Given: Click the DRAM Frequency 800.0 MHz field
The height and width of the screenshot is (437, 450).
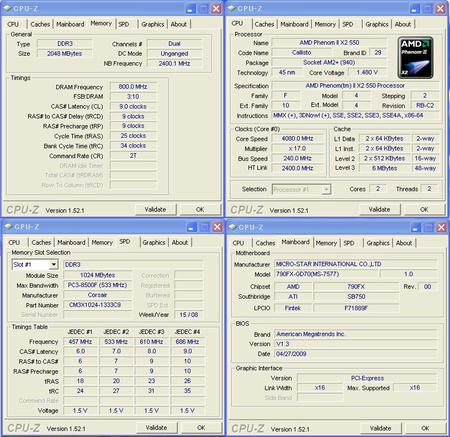Looking at the screenshot, I should tap(133, 87).
